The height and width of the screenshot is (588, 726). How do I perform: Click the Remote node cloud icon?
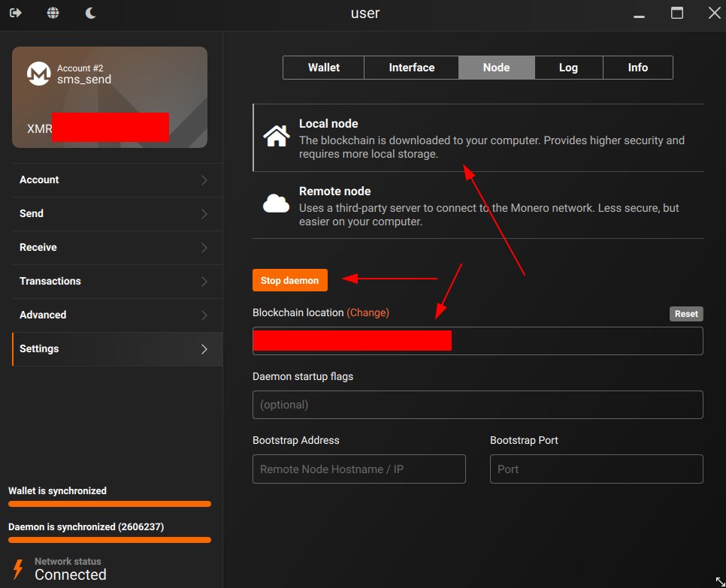tap(277, 204)
